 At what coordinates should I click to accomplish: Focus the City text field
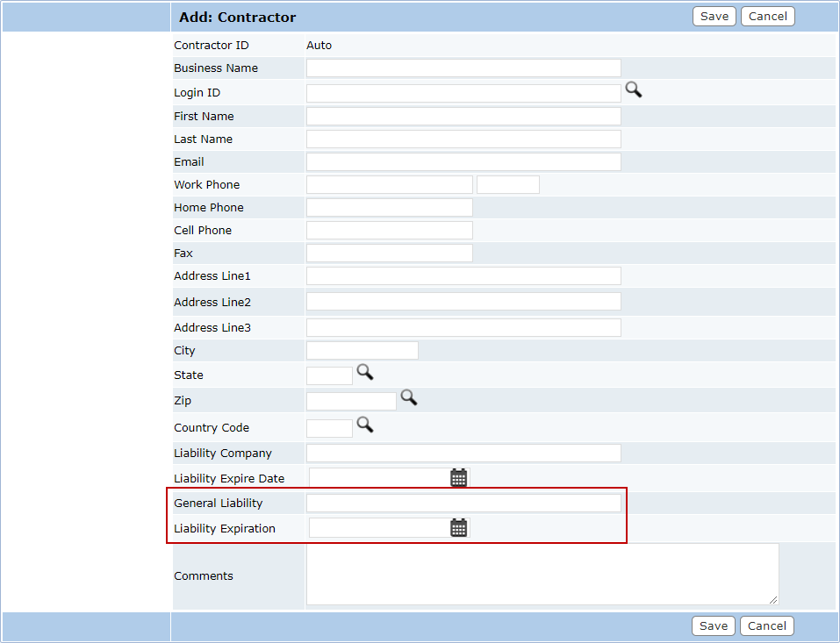363,351
